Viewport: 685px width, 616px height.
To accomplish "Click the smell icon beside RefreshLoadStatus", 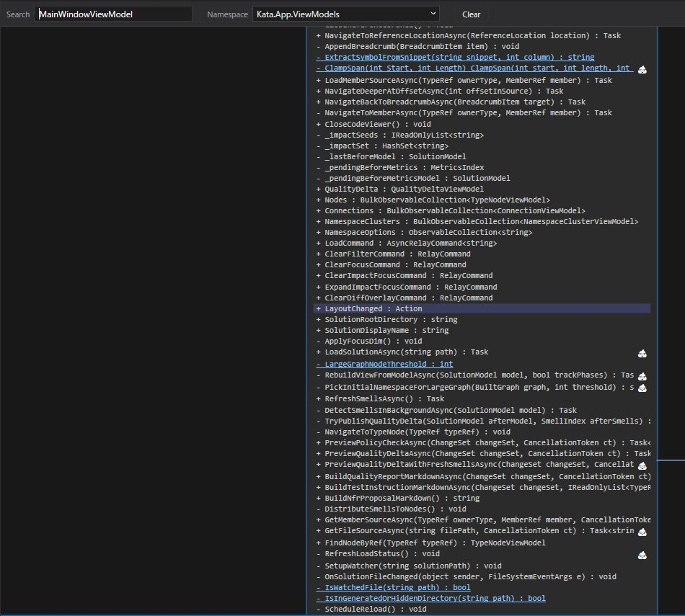I will pyautogui.click(x=642, y=555).
